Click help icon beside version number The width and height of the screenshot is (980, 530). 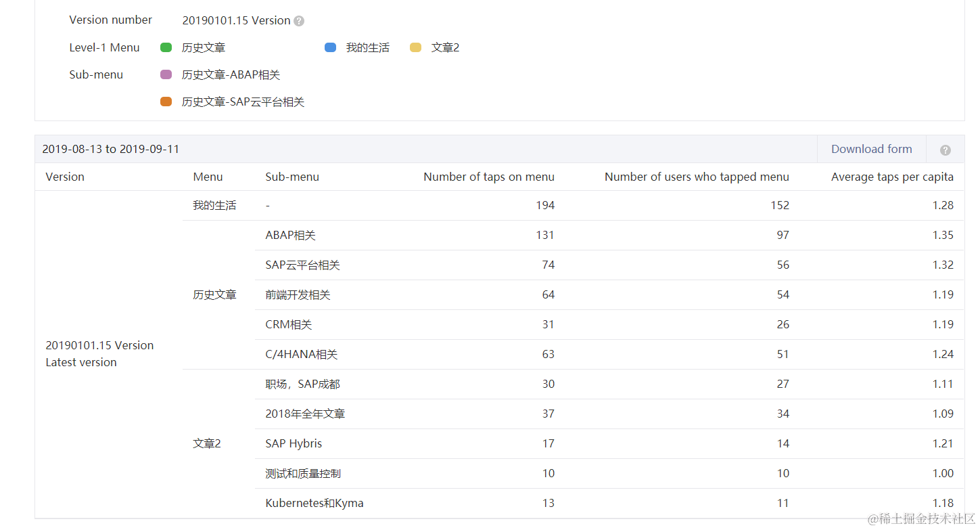coord(299,21)
